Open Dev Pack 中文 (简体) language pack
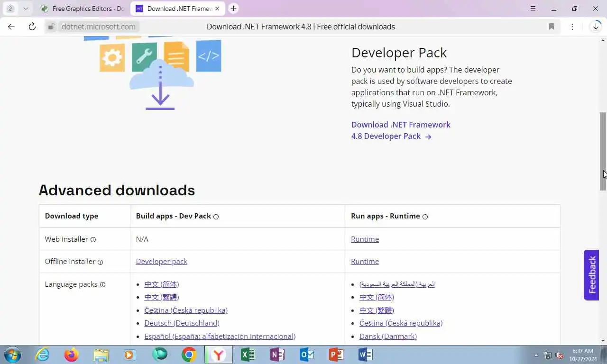The image size is (607, 364). pos(162,284)
